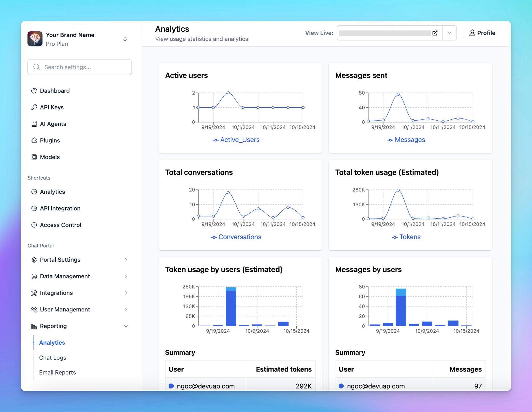This screenshot has height=412, width=532.
Task: Click the Plugins puzzle piece icon
Action: pyautogui.click(x=34, y=141)
